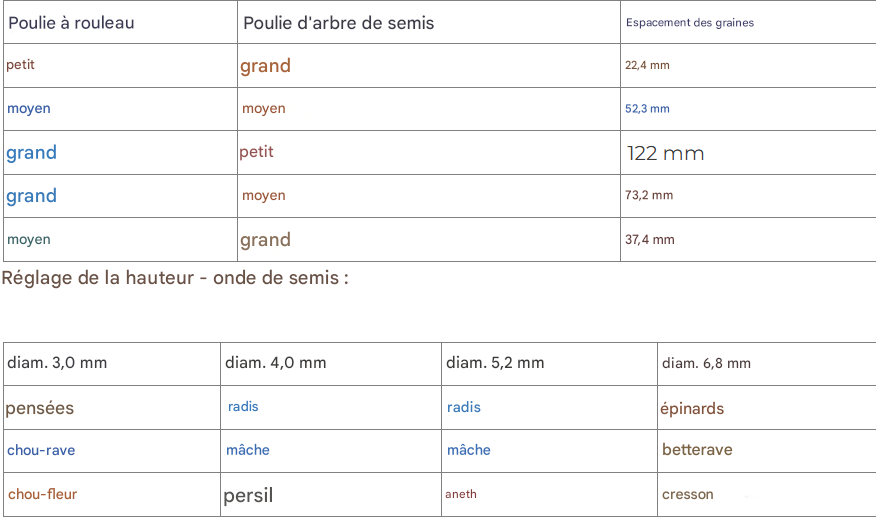Click the "cresson" entry
The height and width of the screenshot is (519, 876).
click(x=688, y=494)
